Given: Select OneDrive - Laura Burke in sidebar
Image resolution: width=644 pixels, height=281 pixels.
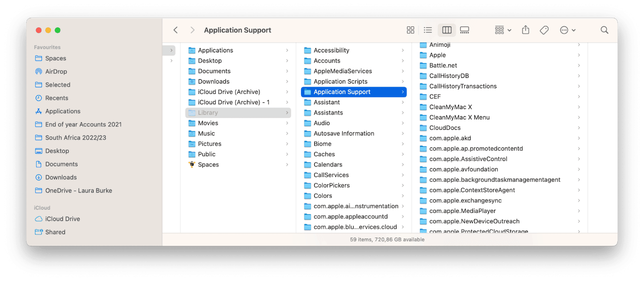Looking at the screenshot, I should [x=78, y=191].
